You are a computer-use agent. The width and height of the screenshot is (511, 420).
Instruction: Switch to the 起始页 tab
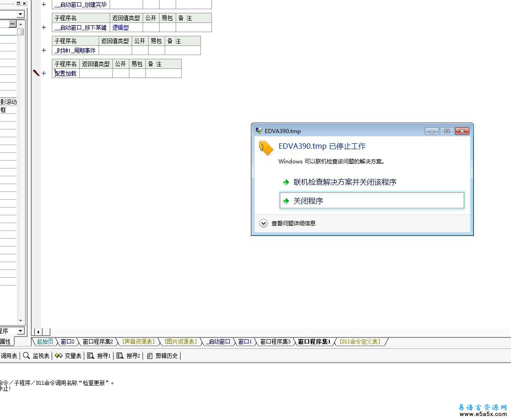(x=45, y=342)
